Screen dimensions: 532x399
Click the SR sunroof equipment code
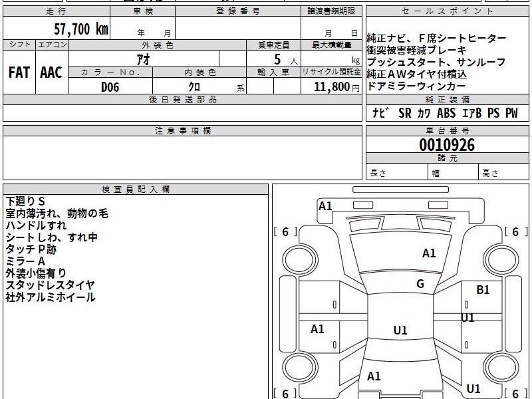(405, 113)
